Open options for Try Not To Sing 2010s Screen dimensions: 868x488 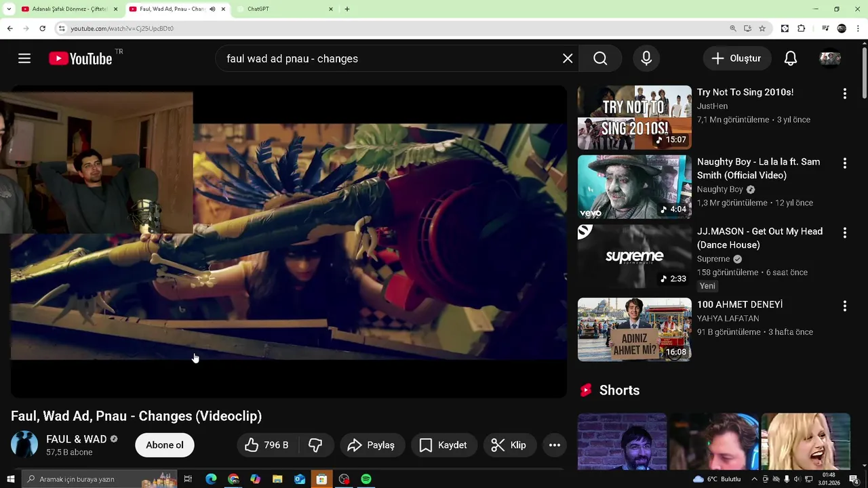(x=844, y=94)
